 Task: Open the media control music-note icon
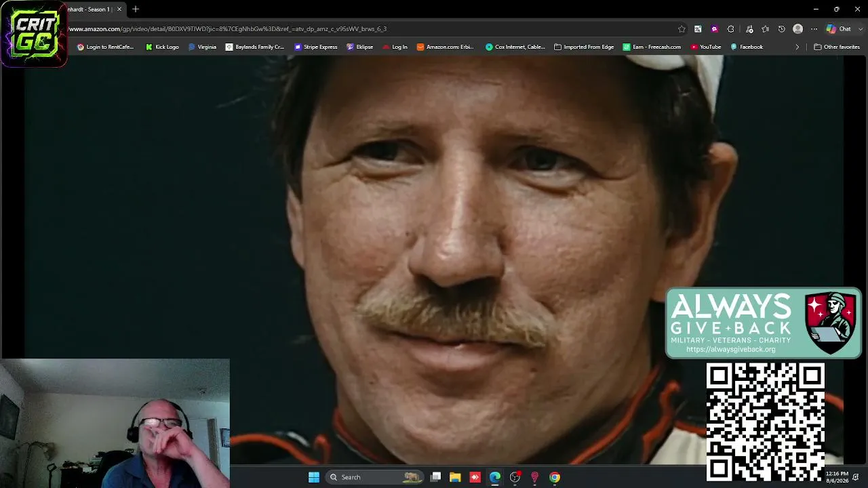(749, 29)
